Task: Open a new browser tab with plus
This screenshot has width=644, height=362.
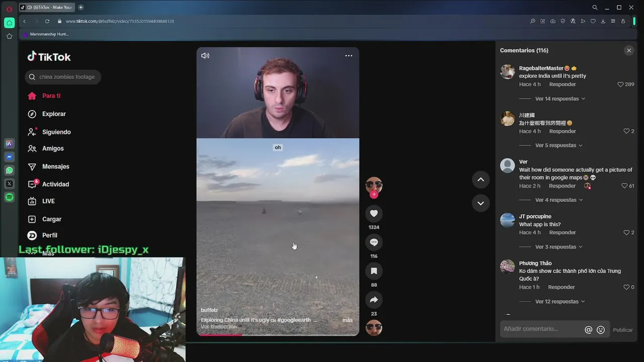Action: (80, 7)
